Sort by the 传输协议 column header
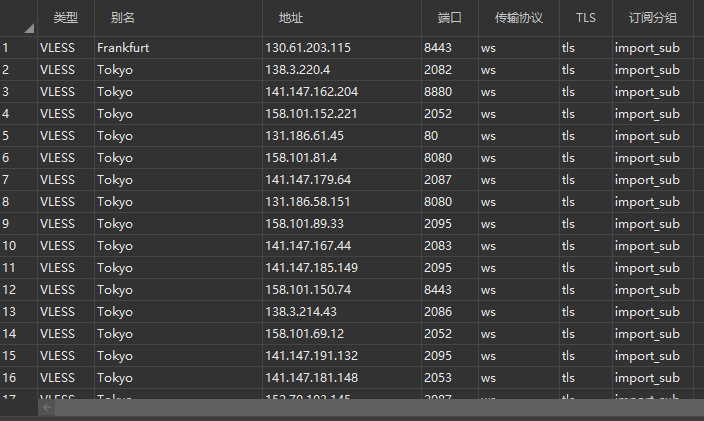This screenshot has height=421, width=704. (x=518, y=18)
